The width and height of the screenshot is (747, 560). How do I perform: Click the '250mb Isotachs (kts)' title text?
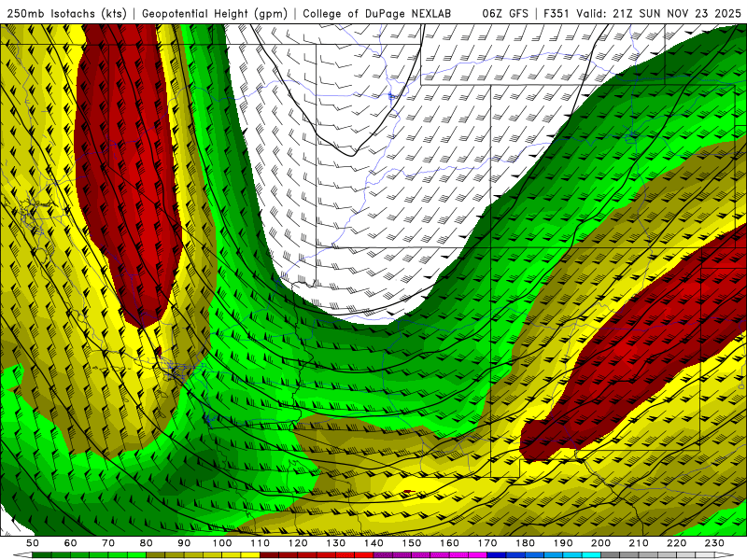pos(66,13)
